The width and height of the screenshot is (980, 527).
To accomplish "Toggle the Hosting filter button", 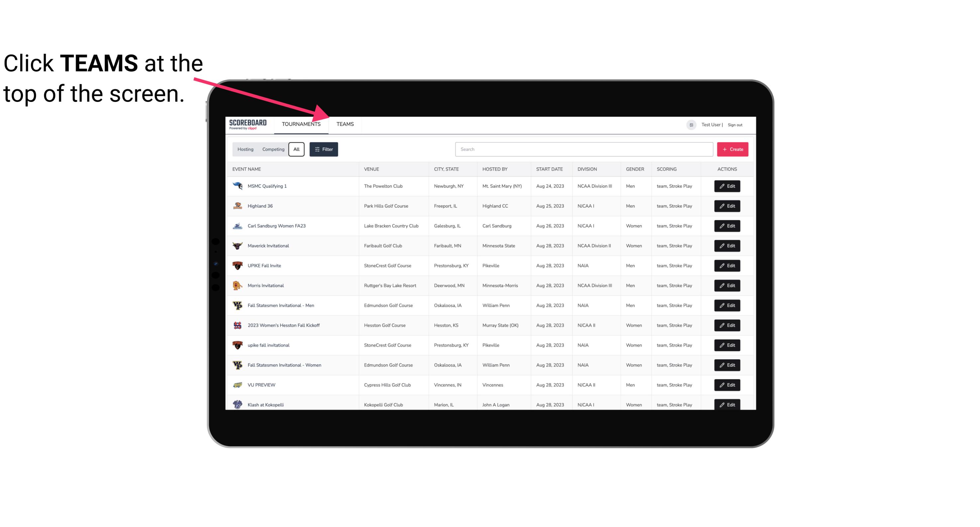I will pyautogui.click(x=245, y=149).
